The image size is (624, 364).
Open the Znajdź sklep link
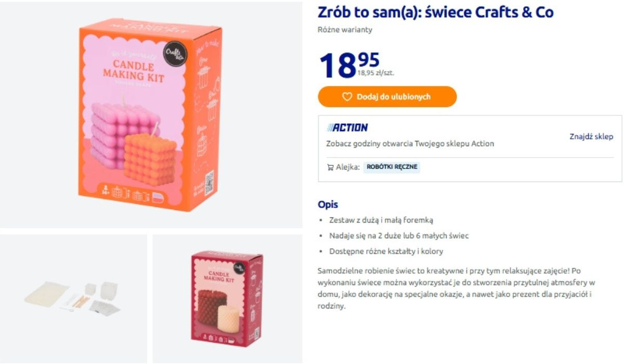point(591,136)
